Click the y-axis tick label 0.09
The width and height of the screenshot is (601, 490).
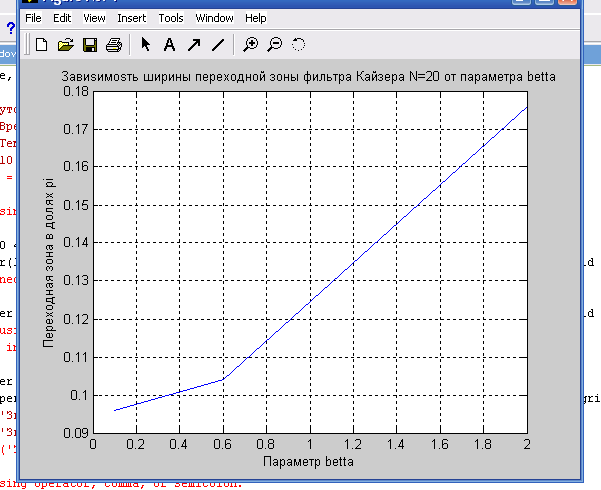click(76, 433)
